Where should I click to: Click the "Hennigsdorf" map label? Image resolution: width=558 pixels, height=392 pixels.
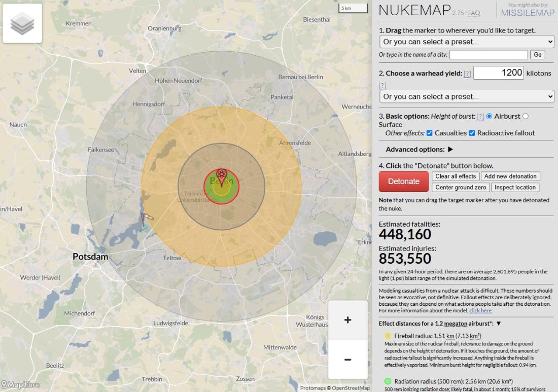click(149, 104)
